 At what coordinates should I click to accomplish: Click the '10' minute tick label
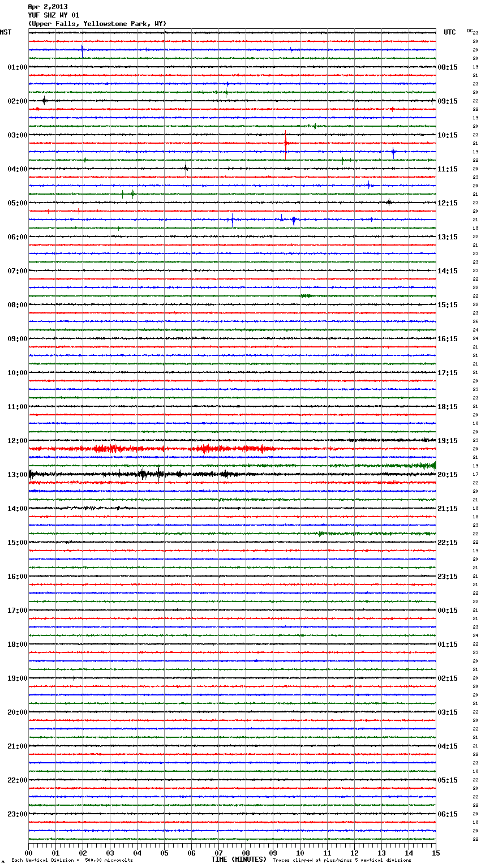click(300, 853)
